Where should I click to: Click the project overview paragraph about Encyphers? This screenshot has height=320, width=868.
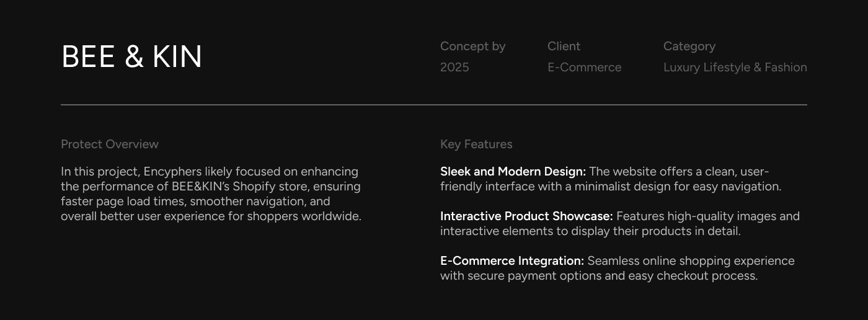pos(211,193)
